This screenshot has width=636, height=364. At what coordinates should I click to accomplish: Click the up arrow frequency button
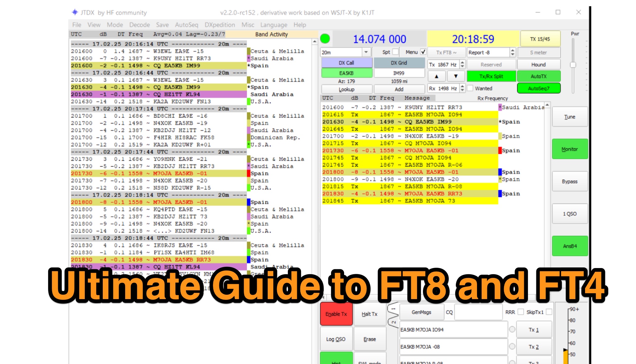tap(437, 76)
